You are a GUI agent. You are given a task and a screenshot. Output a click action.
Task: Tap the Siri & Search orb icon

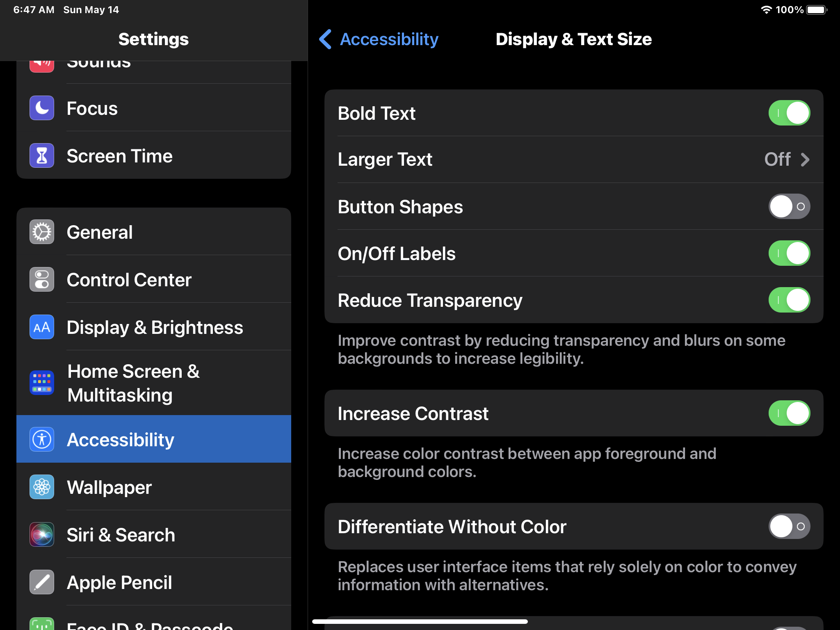[42, 534]
